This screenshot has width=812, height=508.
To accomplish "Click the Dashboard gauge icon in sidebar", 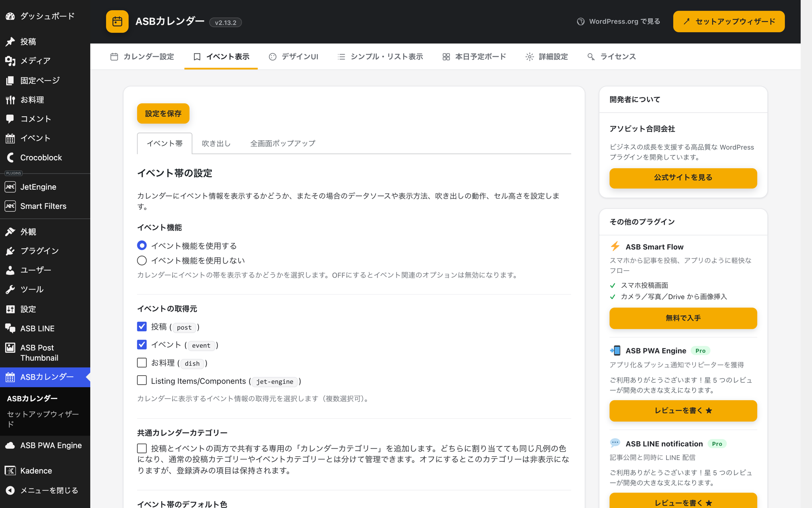I will pos(10,16).
